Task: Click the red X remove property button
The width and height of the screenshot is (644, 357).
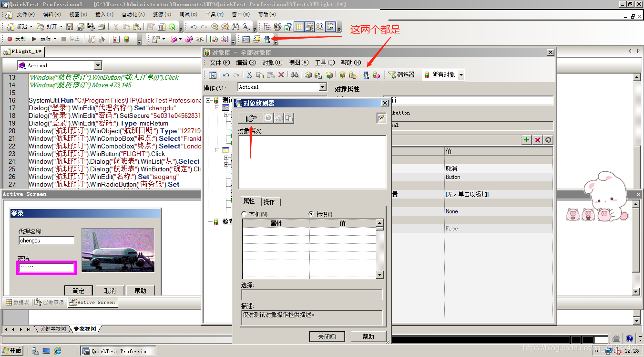Action: (537, 140)
